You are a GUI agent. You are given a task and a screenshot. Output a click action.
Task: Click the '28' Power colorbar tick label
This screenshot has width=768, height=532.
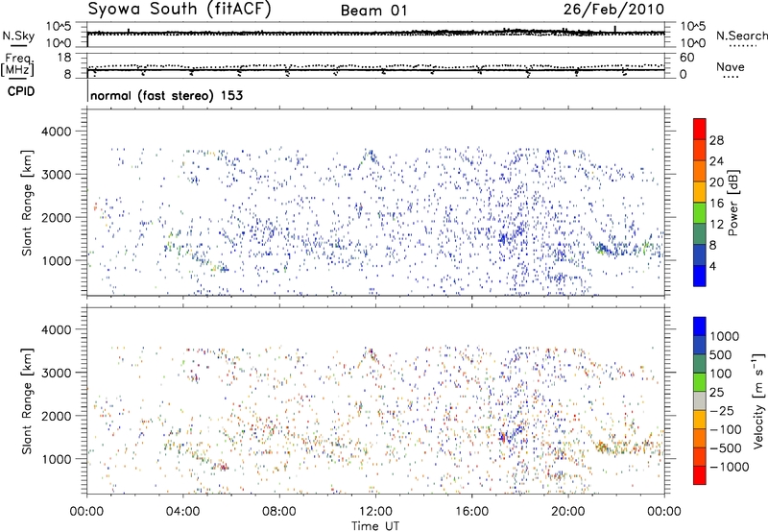716,140
